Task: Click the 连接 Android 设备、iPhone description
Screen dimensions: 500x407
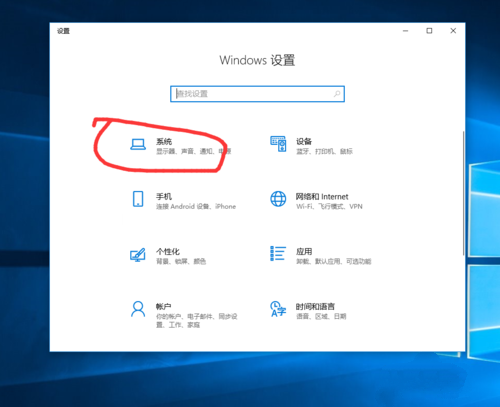Action: coord(196,207)
